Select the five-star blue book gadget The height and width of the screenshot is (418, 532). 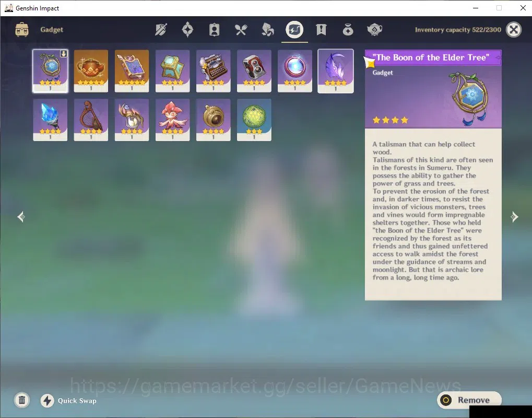point(132,71)
